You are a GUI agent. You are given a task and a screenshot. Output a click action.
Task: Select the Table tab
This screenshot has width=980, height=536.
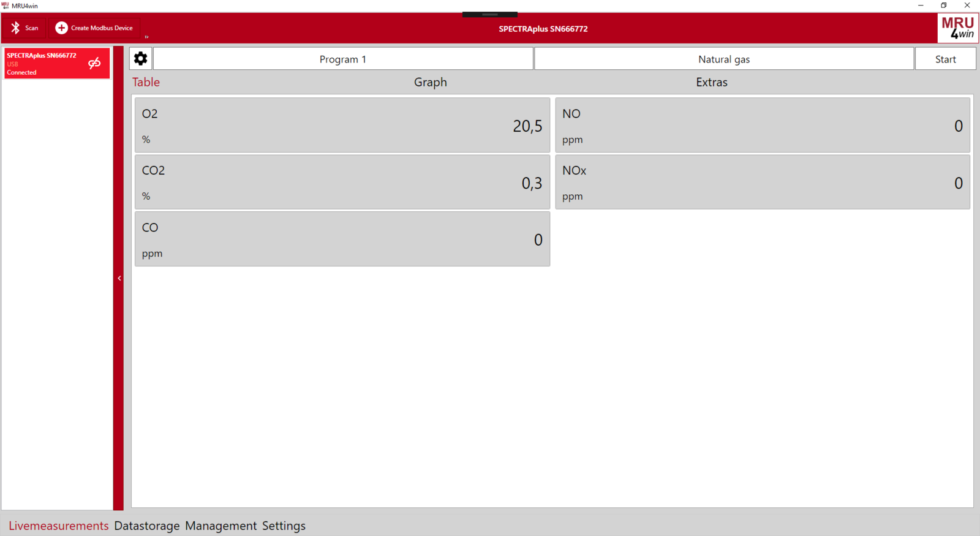[146, 82]
